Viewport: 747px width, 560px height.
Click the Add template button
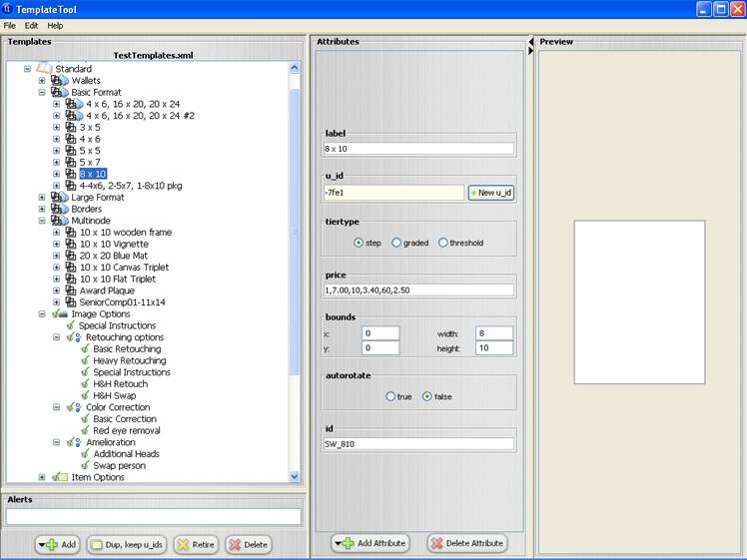[x=57, y=544]
